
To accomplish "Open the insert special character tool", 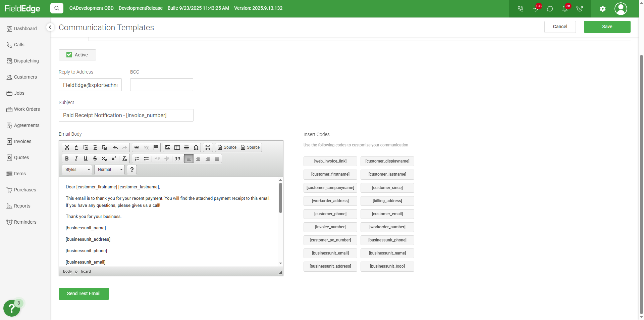I will [x=196, y=147].
